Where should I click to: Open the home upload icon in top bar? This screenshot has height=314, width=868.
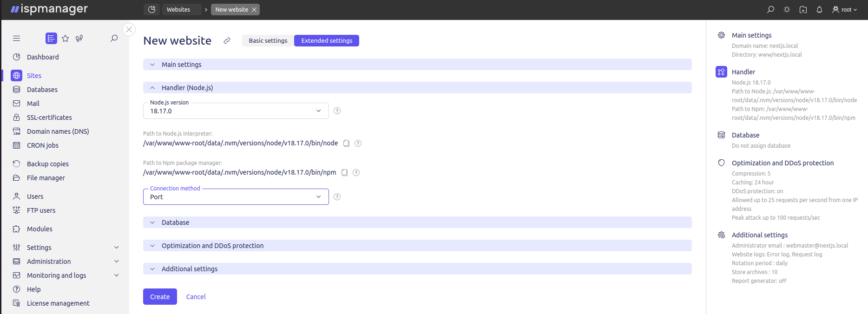click(x=803, y=9)
